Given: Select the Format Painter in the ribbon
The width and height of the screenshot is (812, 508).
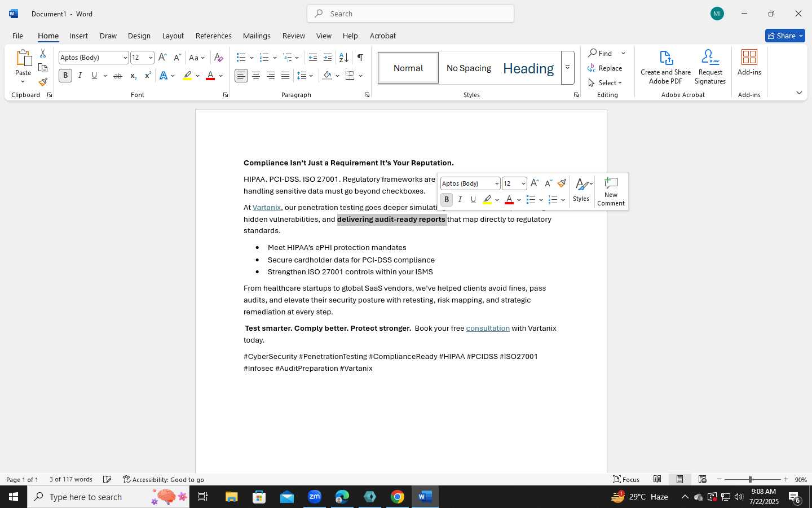Looking at the screenshot, I should click(x=43, y=82).
